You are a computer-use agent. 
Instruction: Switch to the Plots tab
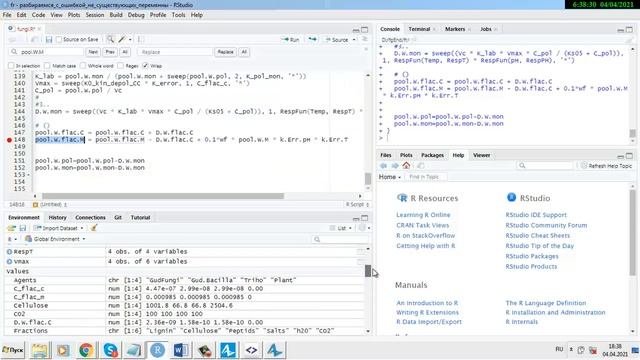(406, 155)
